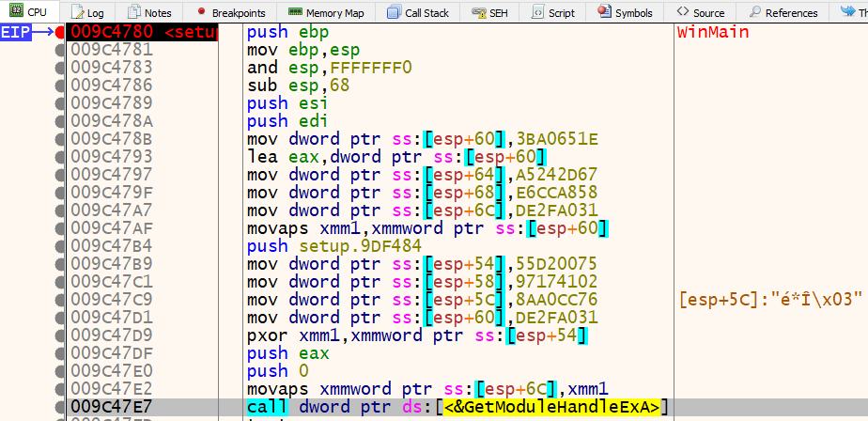868x421 pixels.
Task: Select the instruction with value 8AA0CC76
Action: [423, 299]
